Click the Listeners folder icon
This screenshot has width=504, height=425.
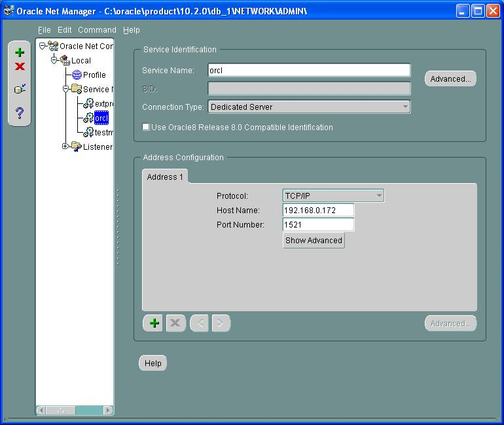77,146
